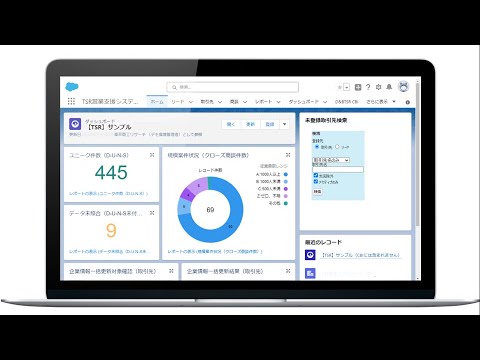Expand the 445 unique count widget
The width and height of the screenshot is (480, 360).
[x=152, y=155]
